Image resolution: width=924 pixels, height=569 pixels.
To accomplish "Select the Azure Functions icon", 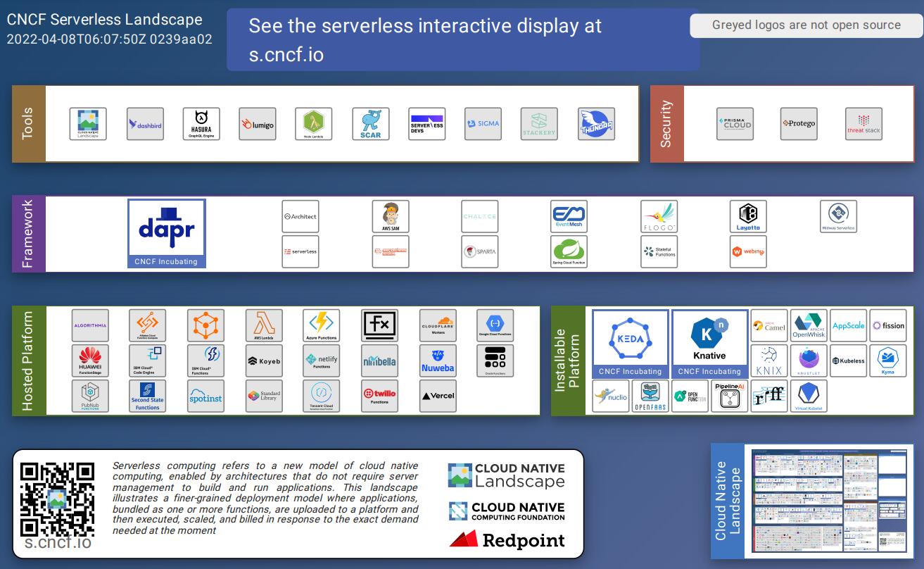I will point(322,326).
